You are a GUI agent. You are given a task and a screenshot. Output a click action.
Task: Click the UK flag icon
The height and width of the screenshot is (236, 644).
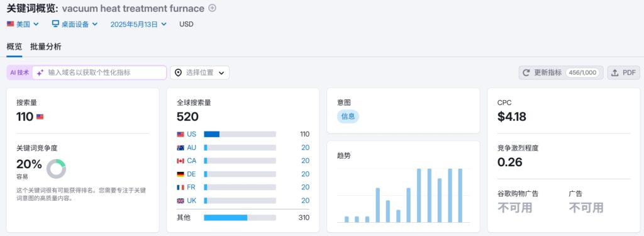[x=180, y=201]
